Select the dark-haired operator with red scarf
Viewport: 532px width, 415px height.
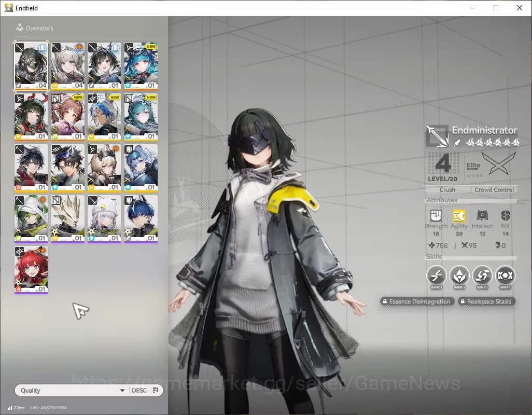point(31,168)
